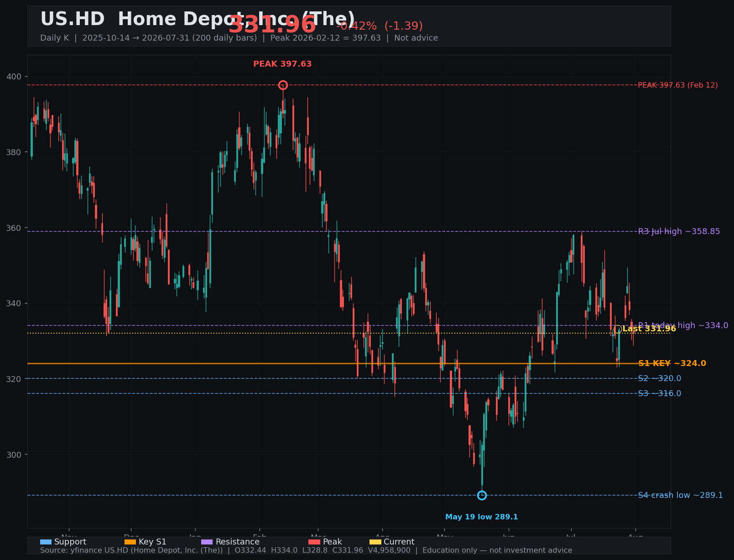Click the S1 KEY ~324.0 label
734x560 pixels.
(x=672, y=364)
